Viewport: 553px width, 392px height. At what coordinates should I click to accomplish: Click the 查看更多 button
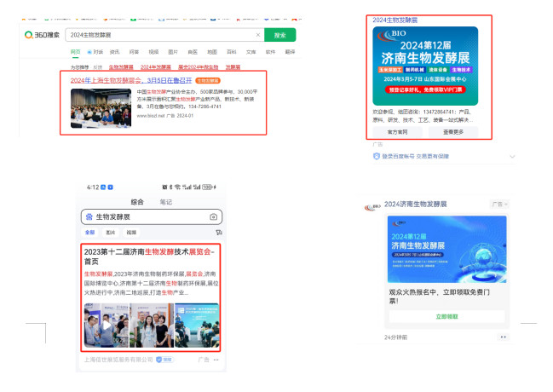pos(453,132)
